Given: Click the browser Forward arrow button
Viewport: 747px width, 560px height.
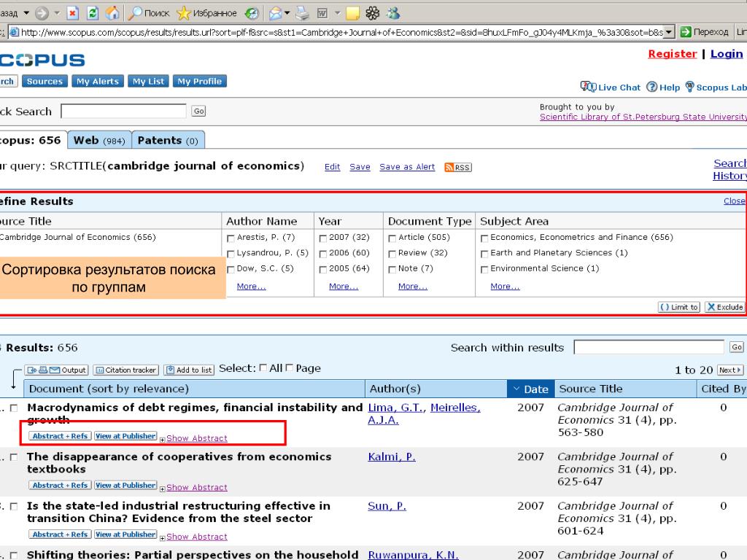Looking at the screenshot, I should click(x=42, y=13).
